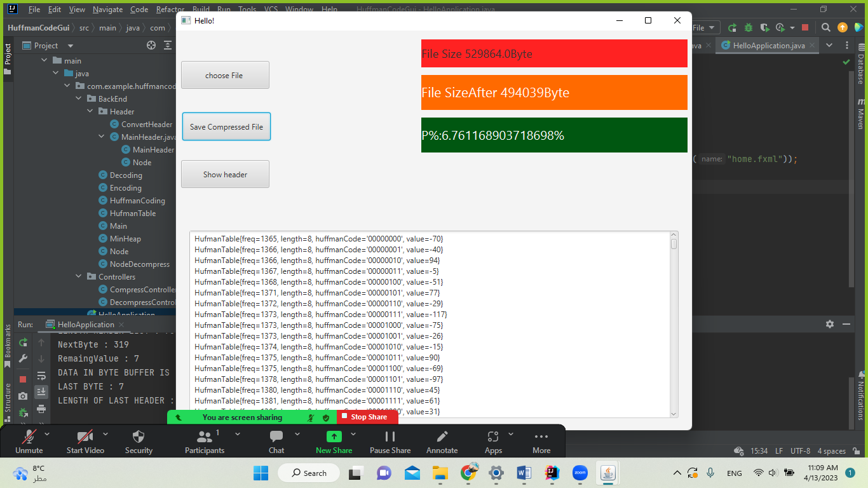Click the wrench icon in Run panel
868x488 pixels.
pos(23,358)
